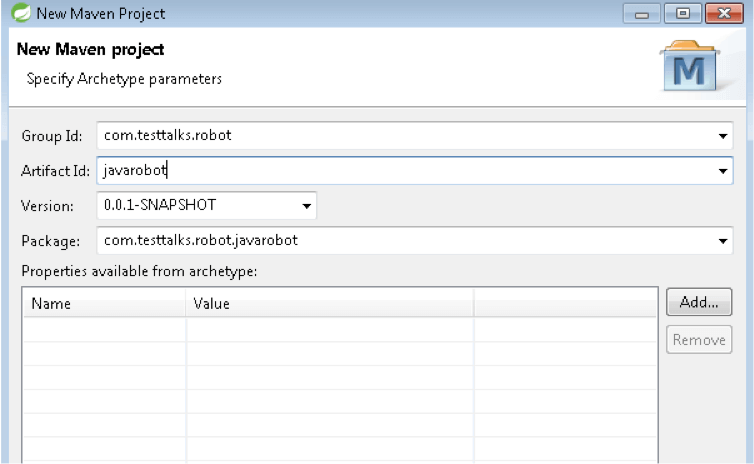The height and width of the screenshot is (464, 754).
Task: Select the first empty Name cell in properties table
Action: [x=104, y=329]
